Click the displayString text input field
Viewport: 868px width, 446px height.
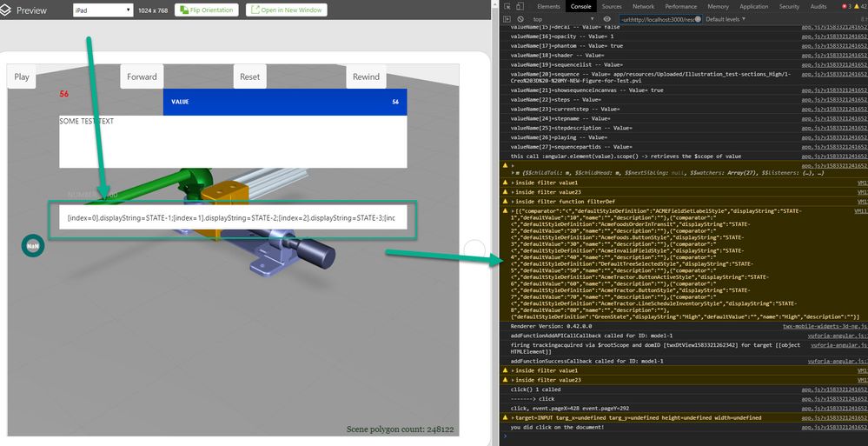[x=232, y=217]
